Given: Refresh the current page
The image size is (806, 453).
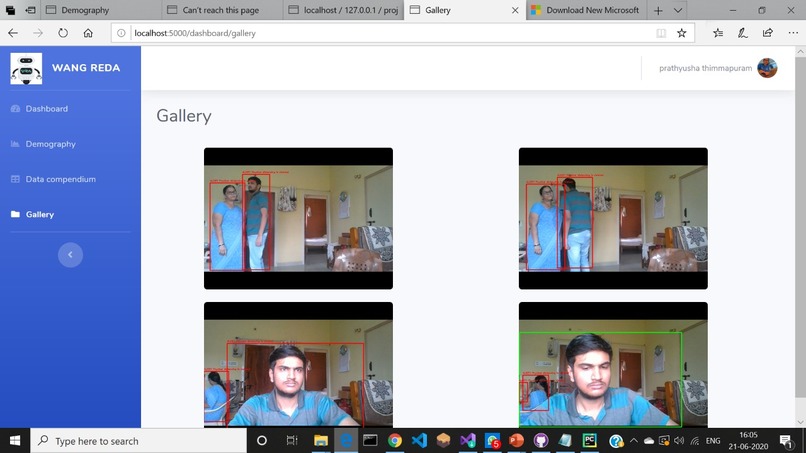Looking at the screenshot, I should 63,33.
